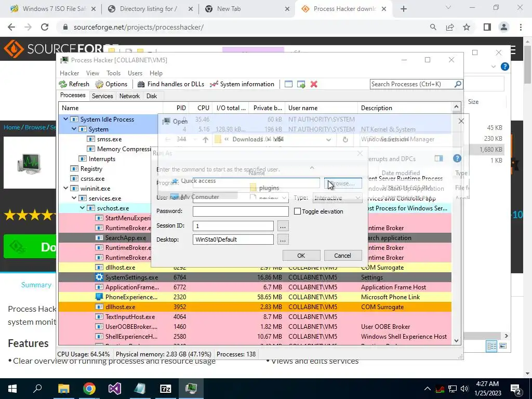Bookmark this page with the star icon

click(x=467, y=27)
